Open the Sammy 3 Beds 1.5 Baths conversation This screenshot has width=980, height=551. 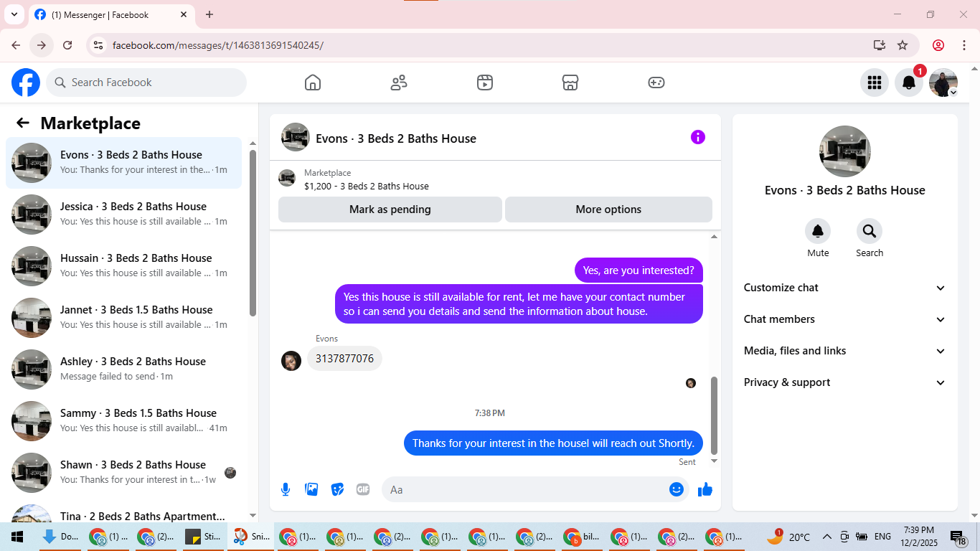123,421
